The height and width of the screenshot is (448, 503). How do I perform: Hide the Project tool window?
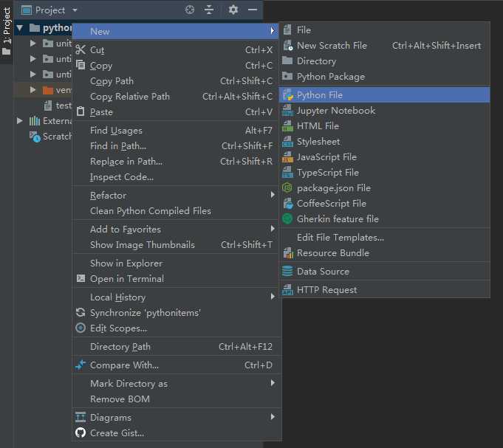[x=252, y=10]
